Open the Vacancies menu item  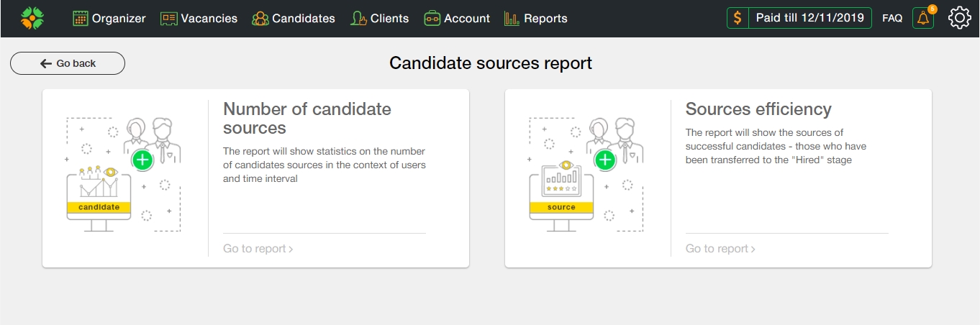[209, 19]
